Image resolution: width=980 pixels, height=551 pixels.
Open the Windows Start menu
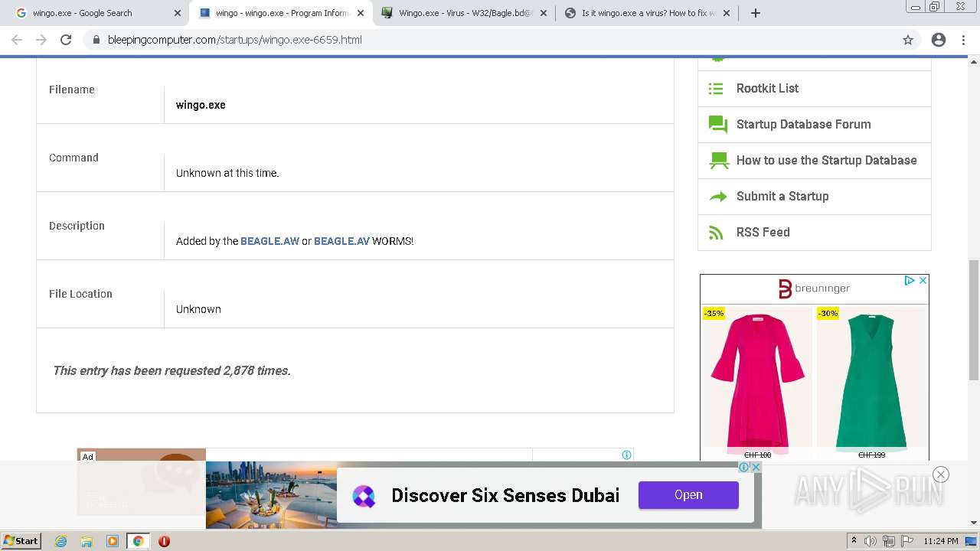click(x=21, y=541)
